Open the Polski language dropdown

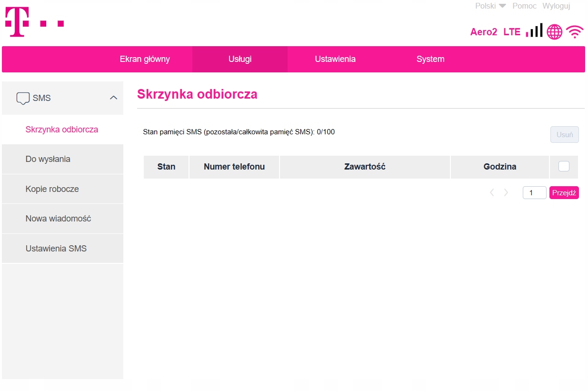click(490, 6)
